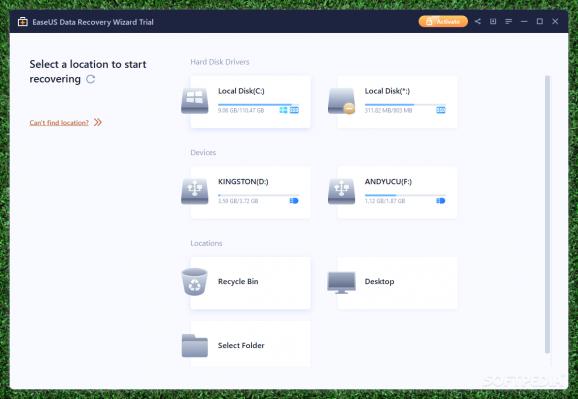Open the Can't find location link
Screen dimensions: 578x399
click(x=59, y=123)
